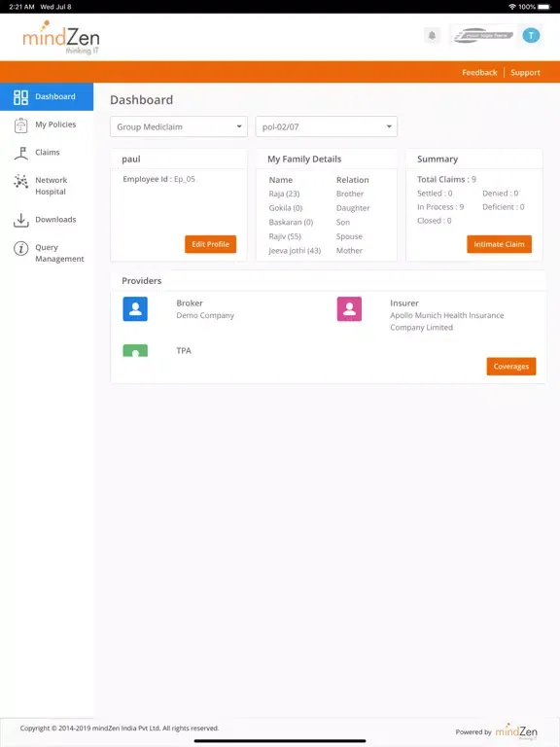Screen dimensions: 560x747
Task: Select Dashboard in the sidebar menu
Action: click(x=47, y=96)
